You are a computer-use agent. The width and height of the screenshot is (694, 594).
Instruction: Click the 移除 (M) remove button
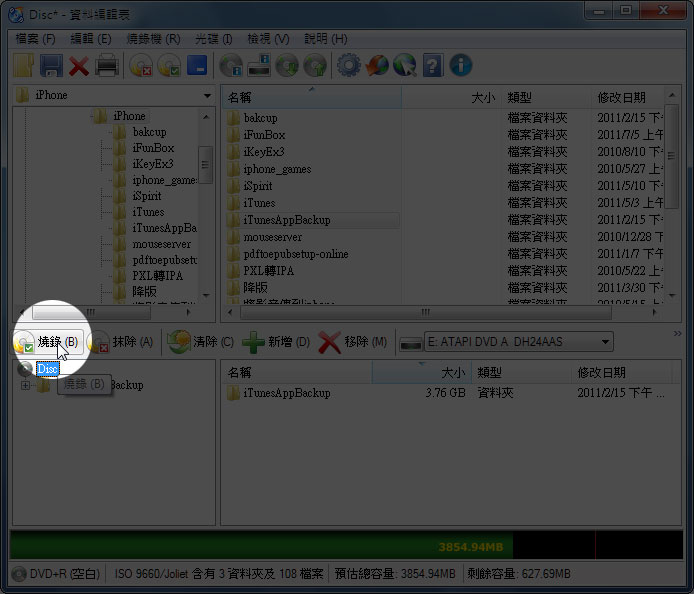click(x=354, y=342)
